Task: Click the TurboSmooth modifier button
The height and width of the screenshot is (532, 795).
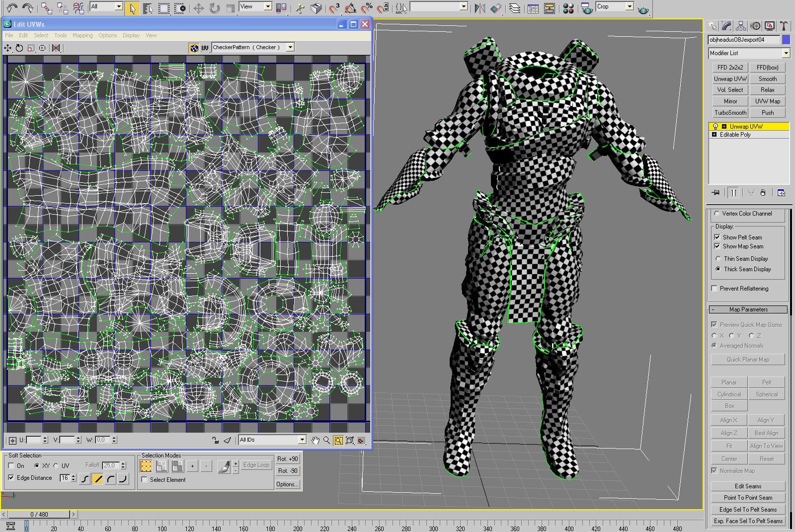Action: [730, 113]
